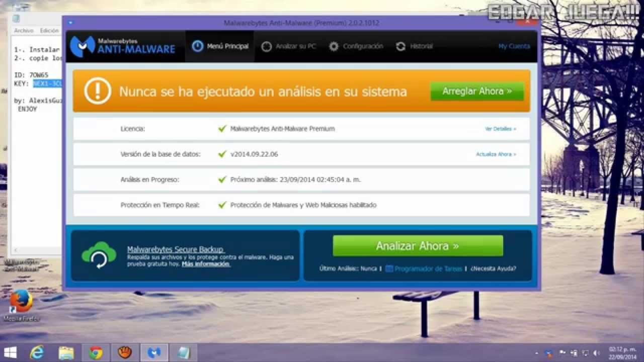Screen dimensions: 644x362
Task: Click the highlighted KEY value in Notepad
Action: pyautogui.click(x=47, y=83)
